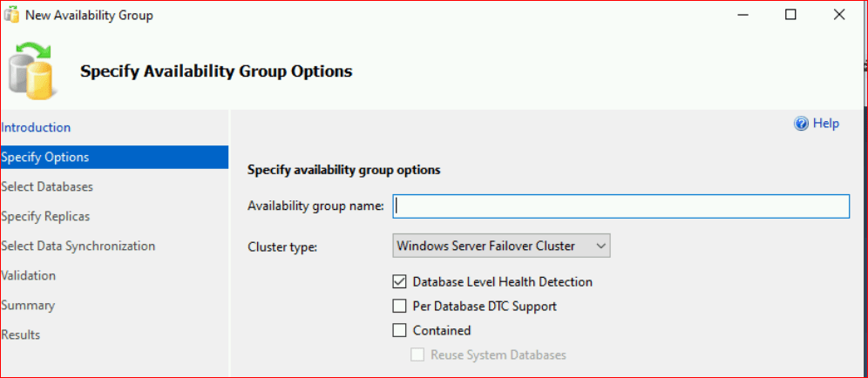The width and height of the screenshot is (868, 378).
Task: Select the Results step in sidebar
Action: 21,335
